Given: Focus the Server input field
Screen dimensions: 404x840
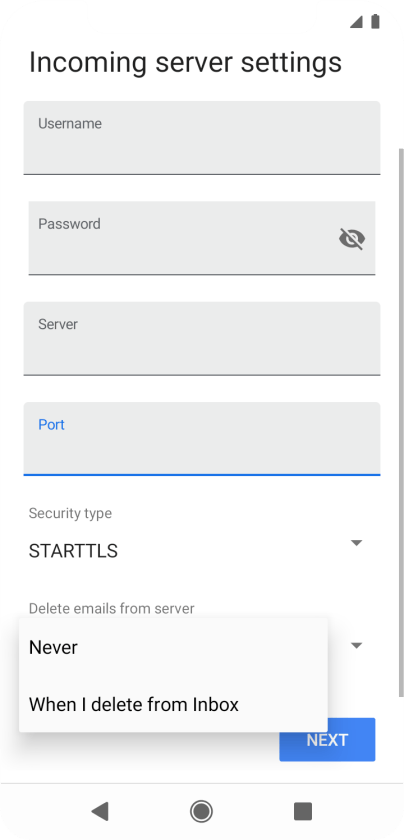Looking at the screenshot, I should coord(202,339).
